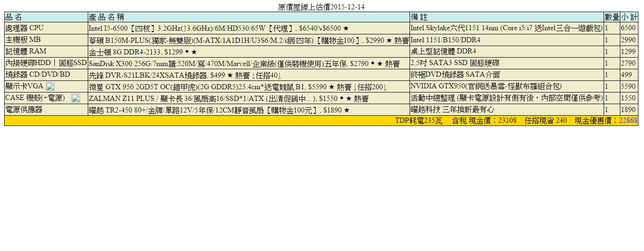Image resolution: width=644 pixels, height=251 pixels.
Task: Select the 處理器 CPU category cell
Action: coord(46,28)
